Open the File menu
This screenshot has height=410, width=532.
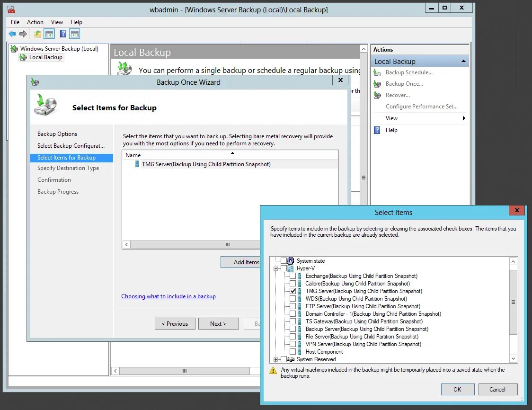point(15,22)
